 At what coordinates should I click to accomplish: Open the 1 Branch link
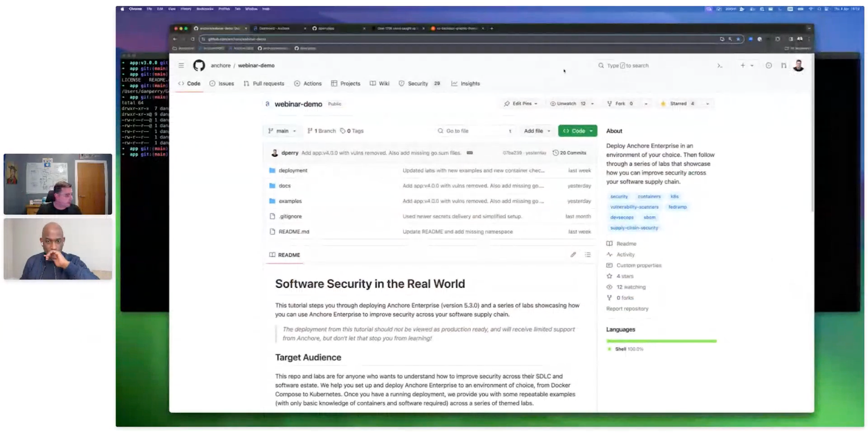[x=322, y=131]
